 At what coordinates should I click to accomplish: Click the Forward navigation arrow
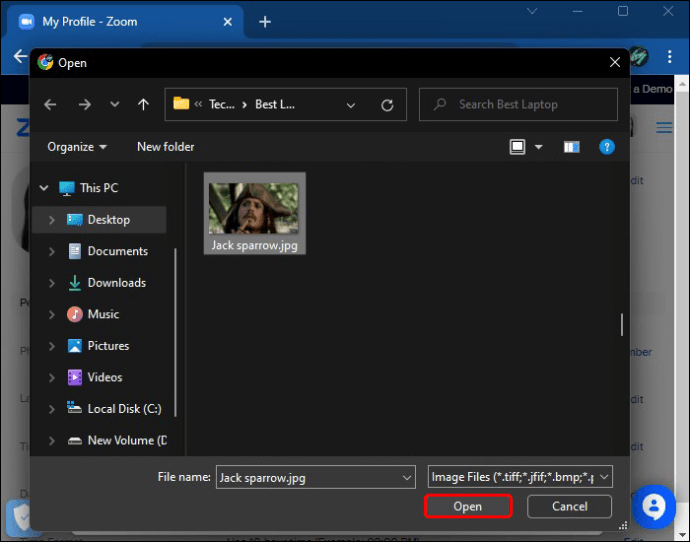[84, 104]
